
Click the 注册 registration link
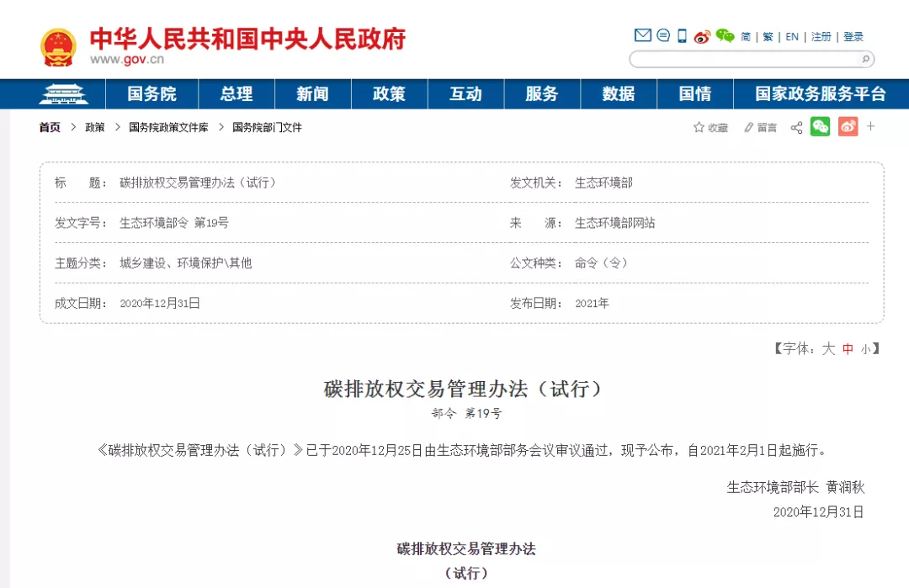(820, 36)
